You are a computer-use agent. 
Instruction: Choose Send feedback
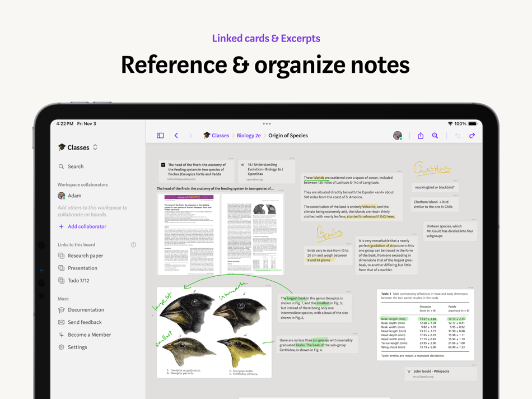tap(80, 322)
